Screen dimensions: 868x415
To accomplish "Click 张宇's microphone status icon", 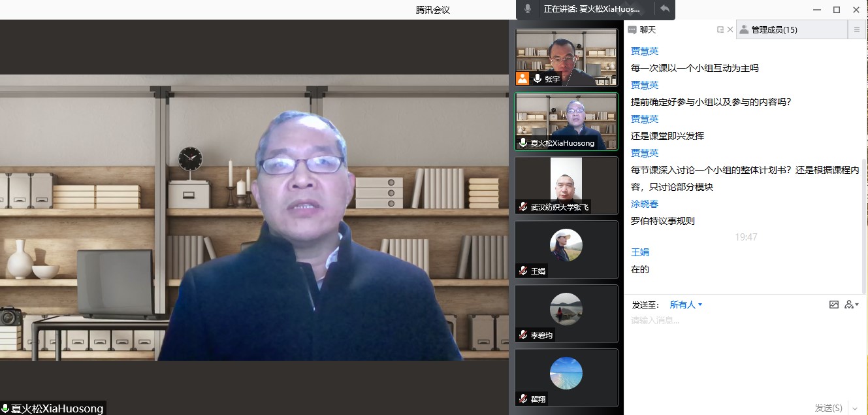I will click(x=538, y=78).
